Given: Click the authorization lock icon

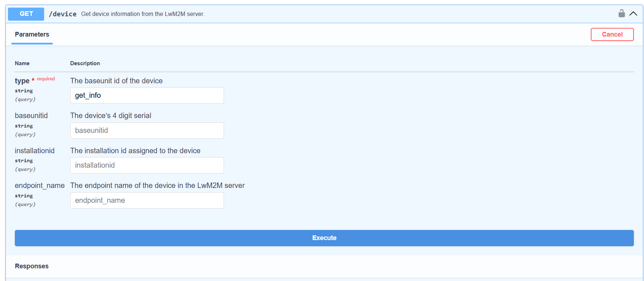Looking at the screenshot, I should [x=622, y=13].
